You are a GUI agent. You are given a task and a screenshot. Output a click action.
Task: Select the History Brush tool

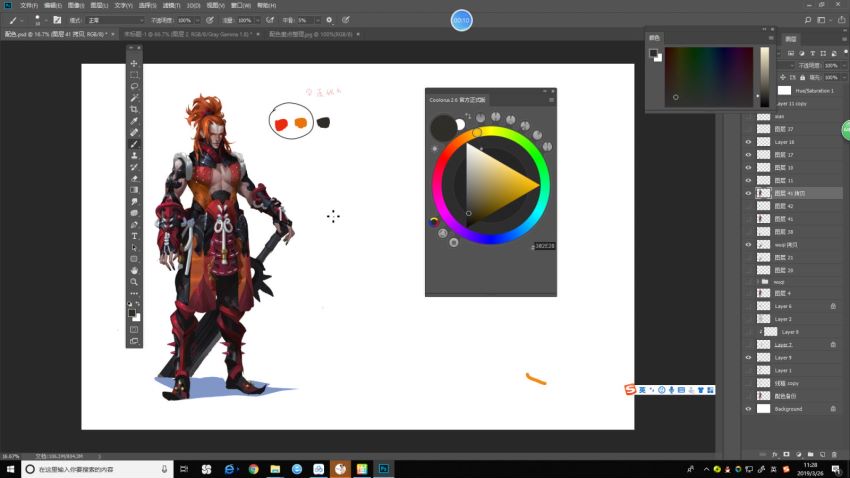(x=134, y=167)
